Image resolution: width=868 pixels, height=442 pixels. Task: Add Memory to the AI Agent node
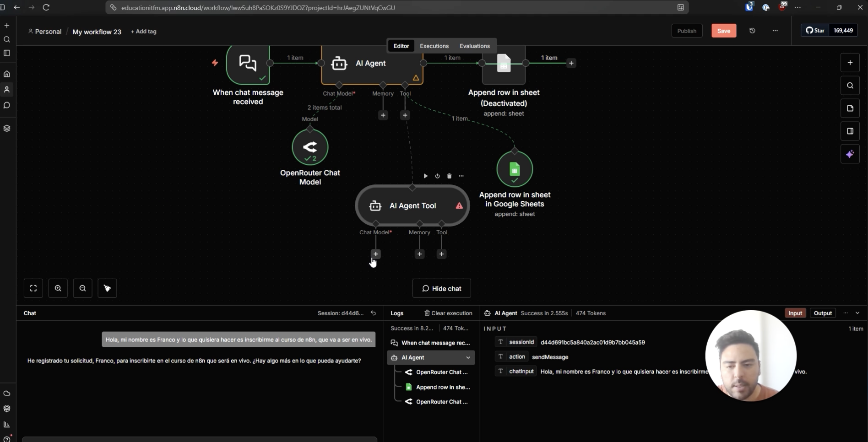tap(383, 115)
